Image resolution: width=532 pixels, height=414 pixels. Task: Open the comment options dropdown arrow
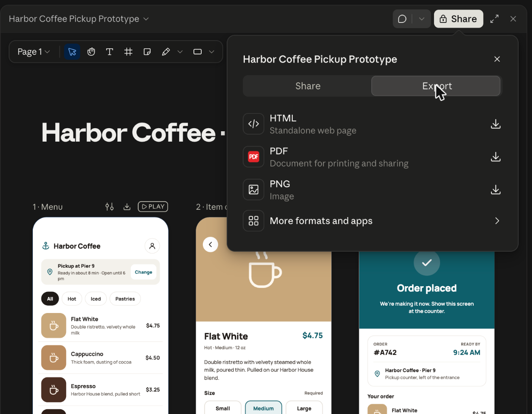(422, 19)
